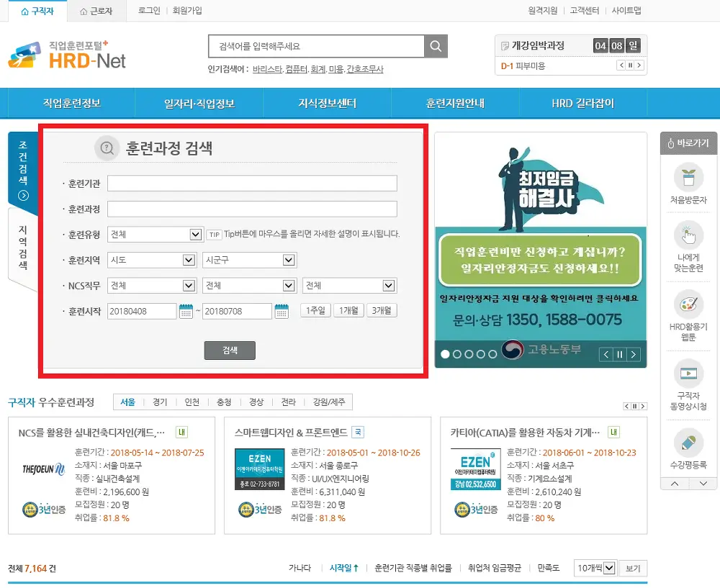The height and width of the screenshot is (588, 720).
Task: Sort results by 시작일
Action: (343, 569)
